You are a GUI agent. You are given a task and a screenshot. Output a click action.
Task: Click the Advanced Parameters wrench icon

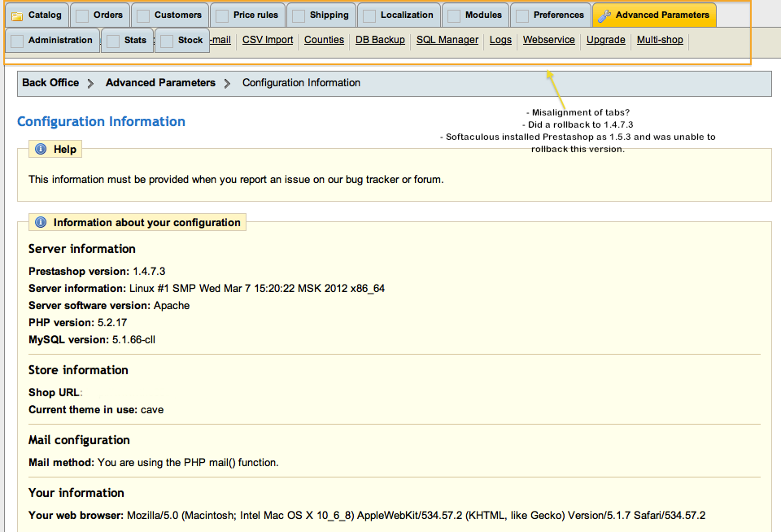click(604, 16)
